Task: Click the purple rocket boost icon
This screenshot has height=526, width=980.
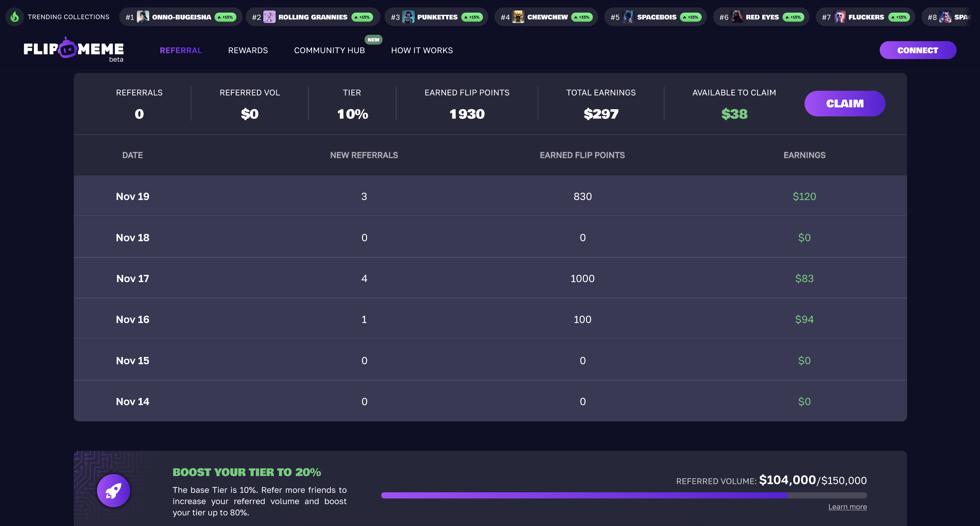Action: click(x=113, y=491)
